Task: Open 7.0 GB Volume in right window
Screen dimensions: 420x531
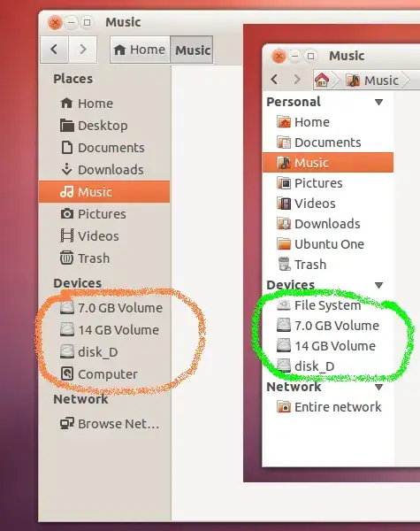Action: pos(328,326)
